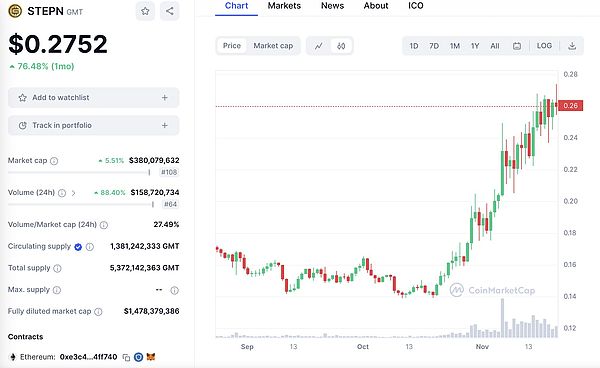The height and width of the screenshot is (368, 600).
Task: Select 1Y time range
Action: click(x=475, y=46)
